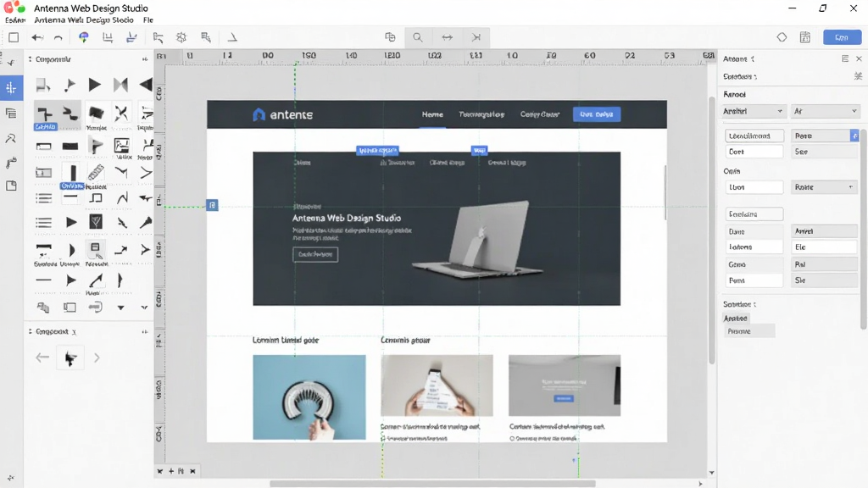Select the bow-tie shaped component icon

pos(120,85)
